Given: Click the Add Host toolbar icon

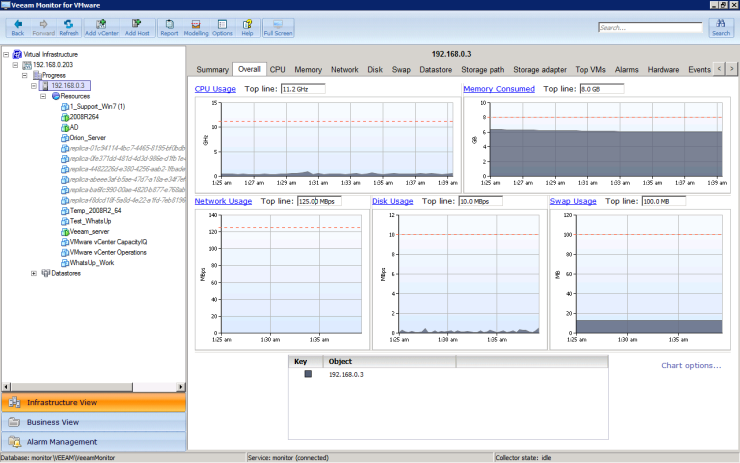Looking at the screenshot, I should 137,28.
